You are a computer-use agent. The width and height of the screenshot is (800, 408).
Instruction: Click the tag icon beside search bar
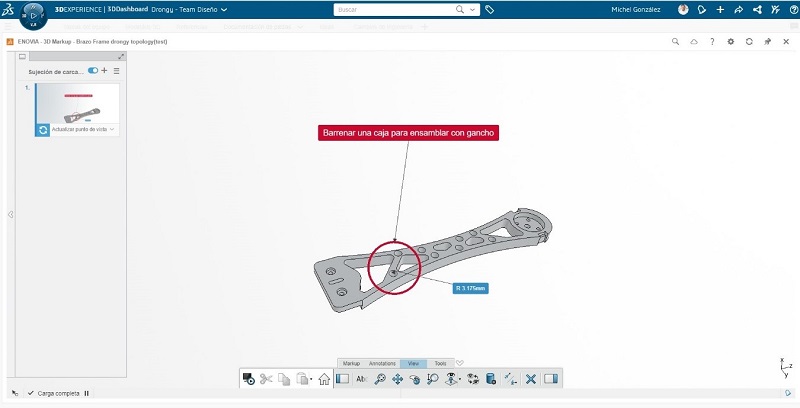click(x=490, y=10)
